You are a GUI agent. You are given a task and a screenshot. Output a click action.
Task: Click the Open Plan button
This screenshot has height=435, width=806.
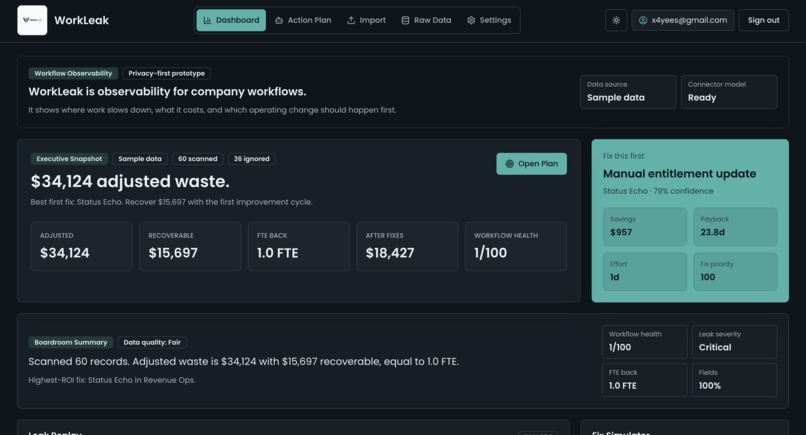pos(532,164)
